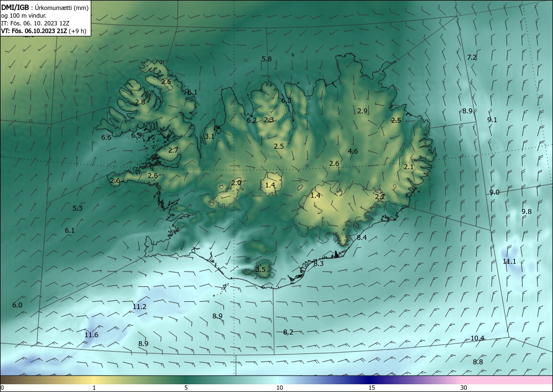Click the 9.0 value label
This screenshot has width=553, height=392.
pyautogui.click(x=494, y=192)
